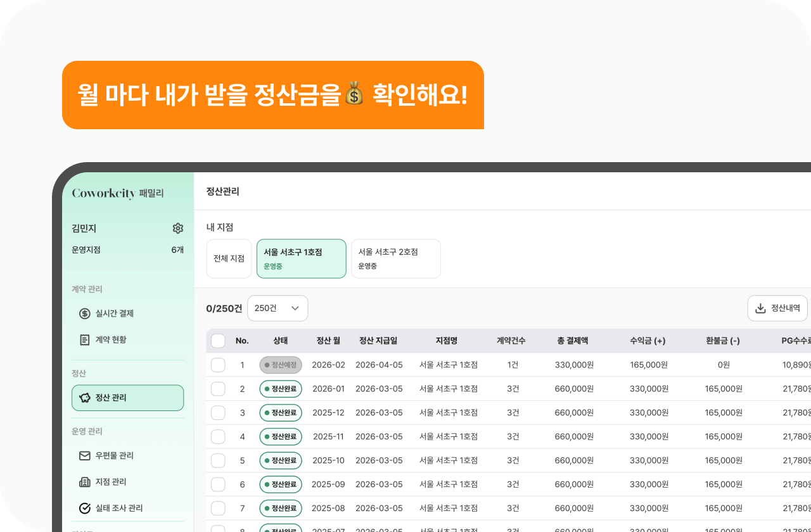Viewport: 811px width, 532px height.
Task: Click the 정산완료 status badge in row 2
Action: 281,389
